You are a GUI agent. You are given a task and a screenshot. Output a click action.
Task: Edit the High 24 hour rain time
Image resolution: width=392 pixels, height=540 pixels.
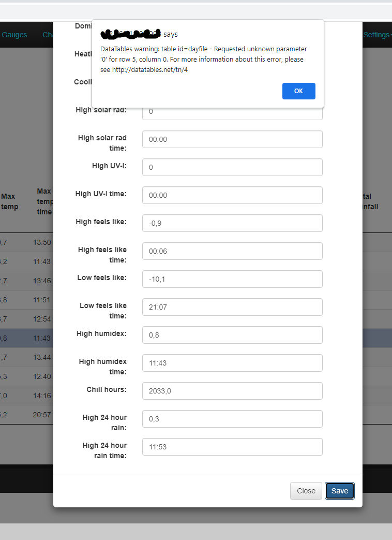tap(232, 447)
